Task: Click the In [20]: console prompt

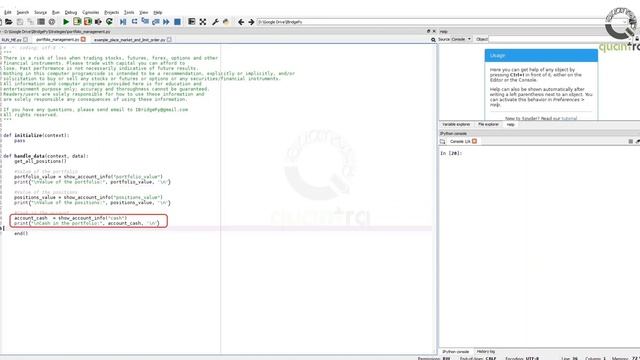Action: click(451, 153)
